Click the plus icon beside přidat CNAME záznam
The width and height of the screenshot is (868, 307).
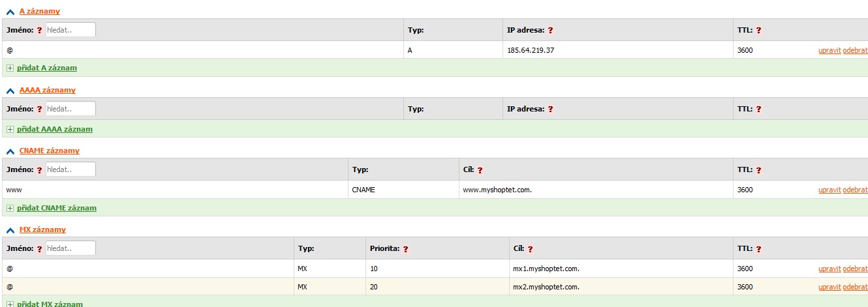pyautogui.click(x=10, y=208)
